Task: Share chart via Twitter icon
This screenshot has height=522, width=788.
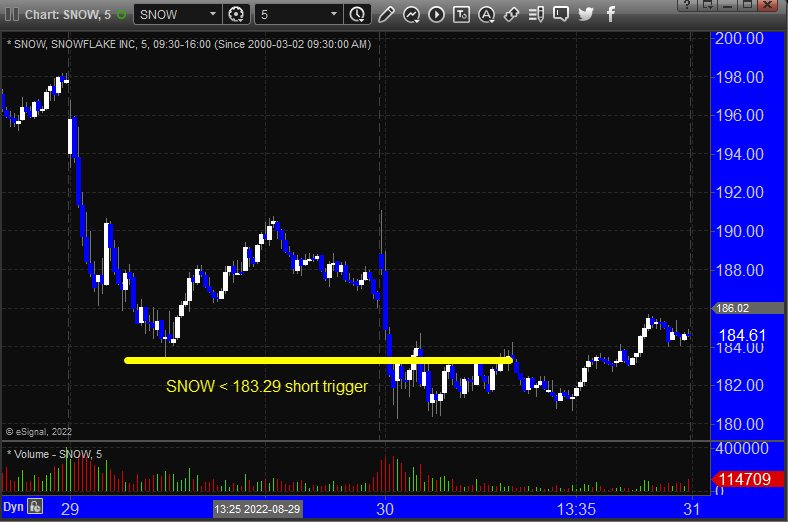Action: (x=586, y=14)
